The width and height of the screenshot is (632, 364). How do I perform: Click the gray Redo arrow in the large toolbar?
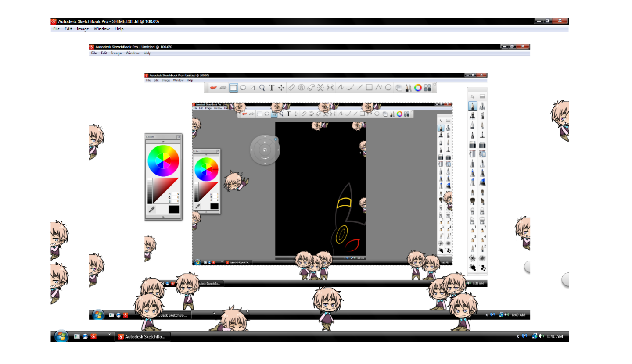[x=223, y=88]
